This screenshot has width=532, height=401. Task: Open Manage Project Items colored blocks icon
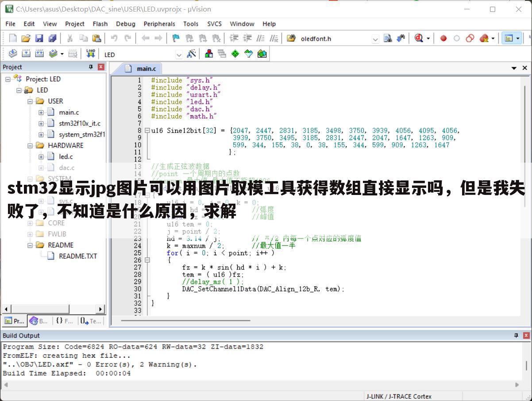pos(209,54)
